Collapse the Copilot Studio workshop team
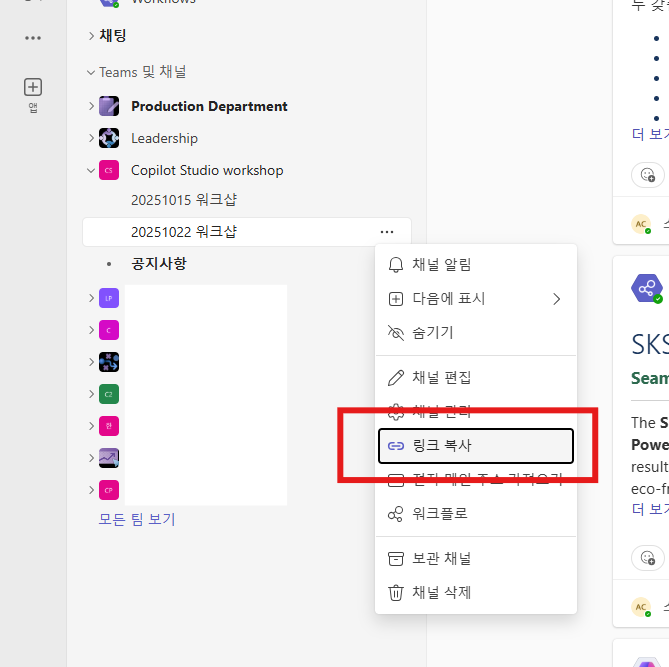 pos(90,171)
